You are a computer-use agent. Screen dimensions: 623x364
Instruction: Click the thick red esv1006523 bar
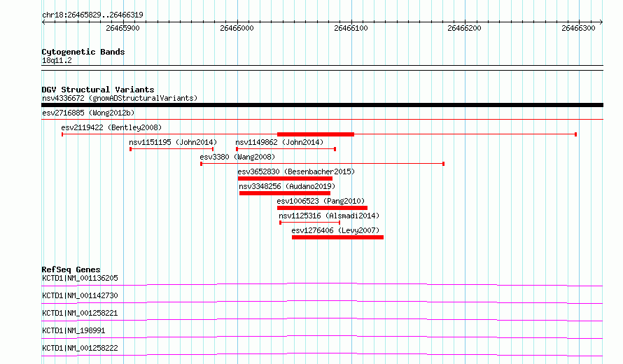coord(322,208)
